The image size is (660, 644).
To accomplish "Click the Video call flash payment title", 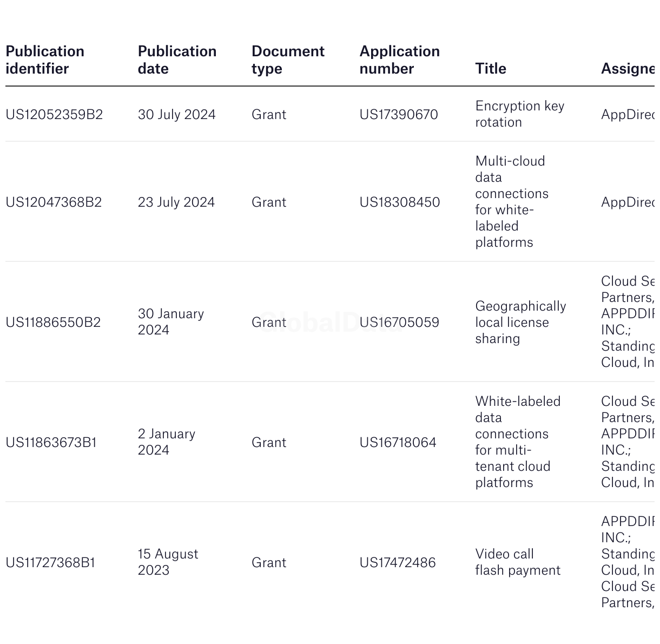I will click(x=518, y=562).
